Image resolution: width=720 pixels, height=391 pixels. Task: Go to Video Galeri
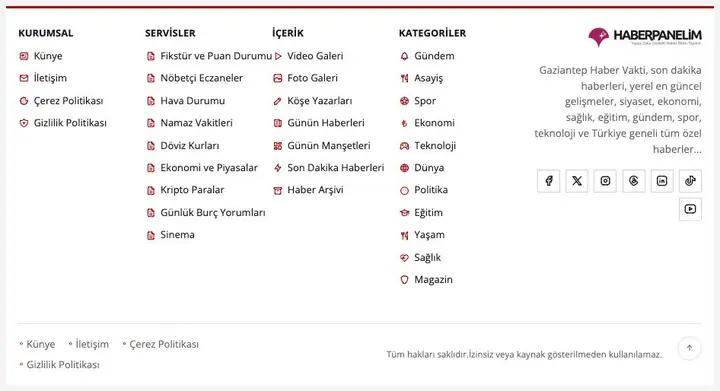click(x=315, y=56)
